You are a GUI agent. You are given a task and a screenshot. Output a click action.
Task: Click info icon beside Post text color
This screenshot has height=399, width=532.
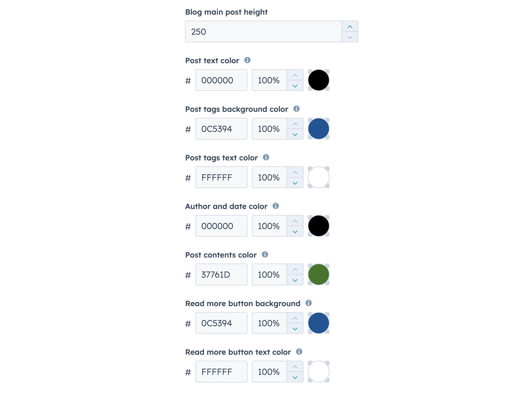point(247,60)
